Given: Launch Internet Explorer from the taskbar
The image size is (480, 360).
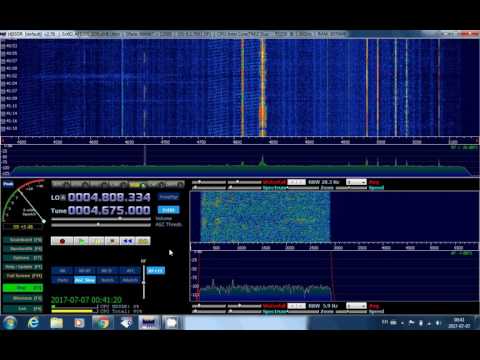Looking at the screenshot, I should 33,323.
